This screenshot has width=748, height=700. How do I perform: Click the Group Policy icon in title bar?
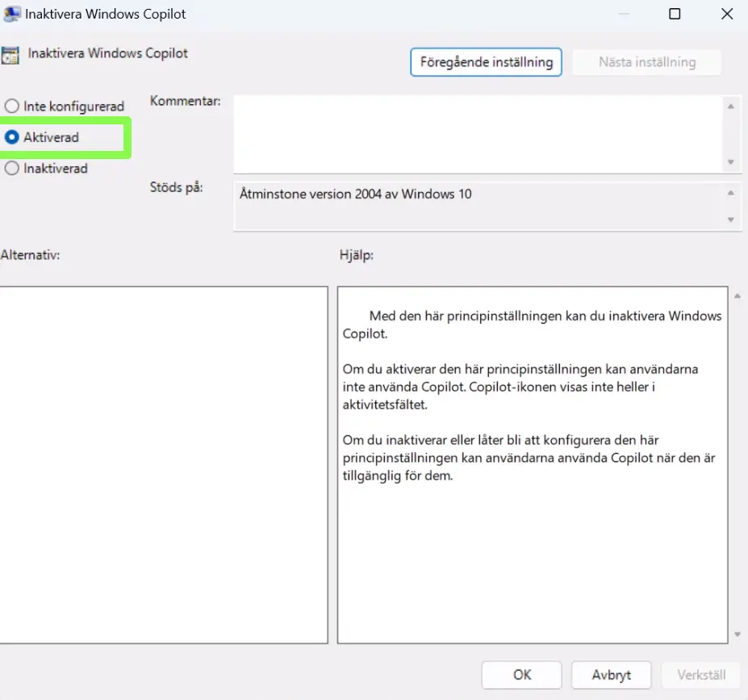pos(11,14)
